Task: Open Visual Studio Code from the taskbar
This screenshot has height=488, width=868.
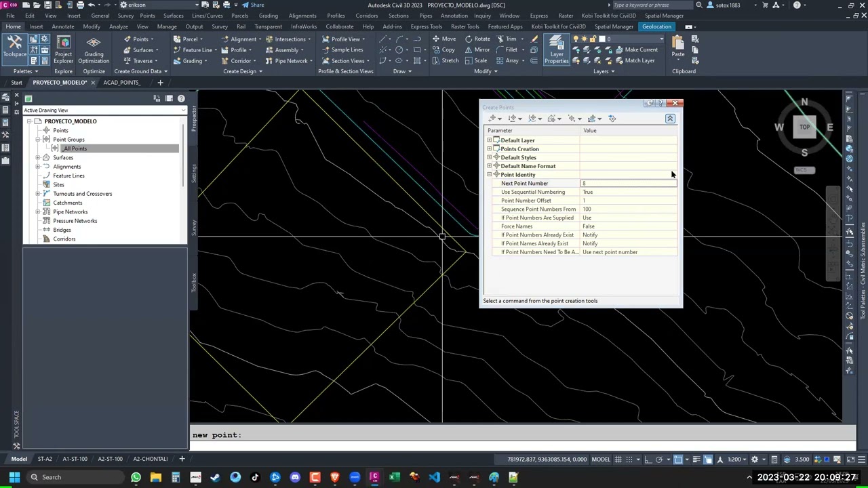Action: tap(434, 477)
